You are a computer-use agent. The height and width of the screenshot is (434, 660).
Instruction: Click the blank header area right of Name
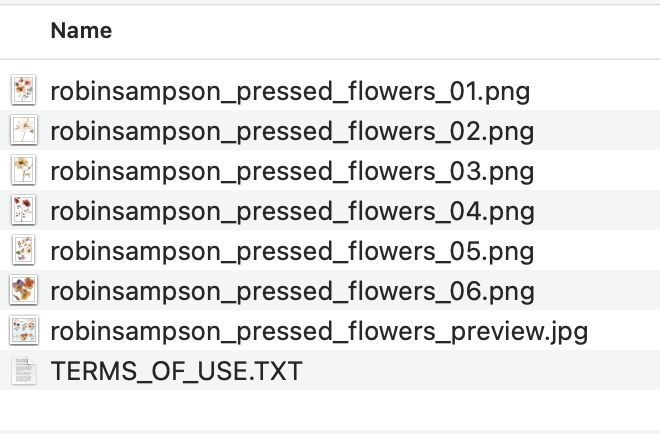click(400, 31)
